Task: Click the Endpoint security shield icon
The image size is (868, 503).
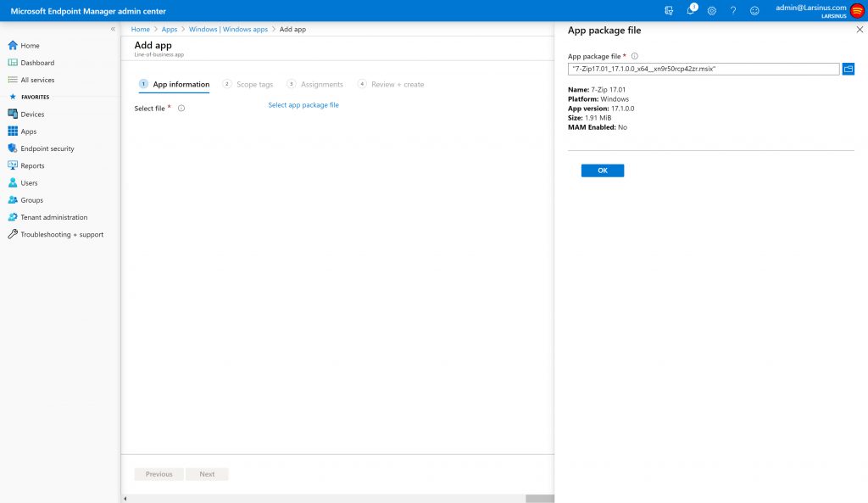Action: pos(13,148)
